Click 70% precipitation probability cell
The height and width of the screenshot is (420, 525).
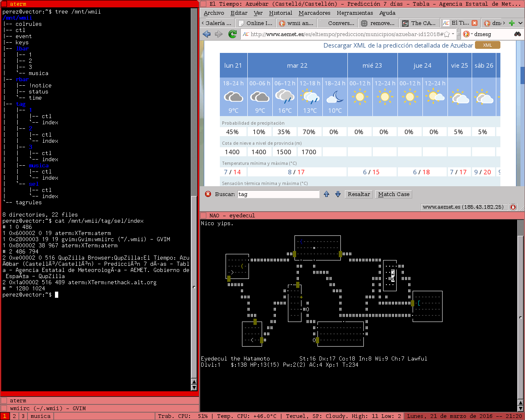(309, 132)
